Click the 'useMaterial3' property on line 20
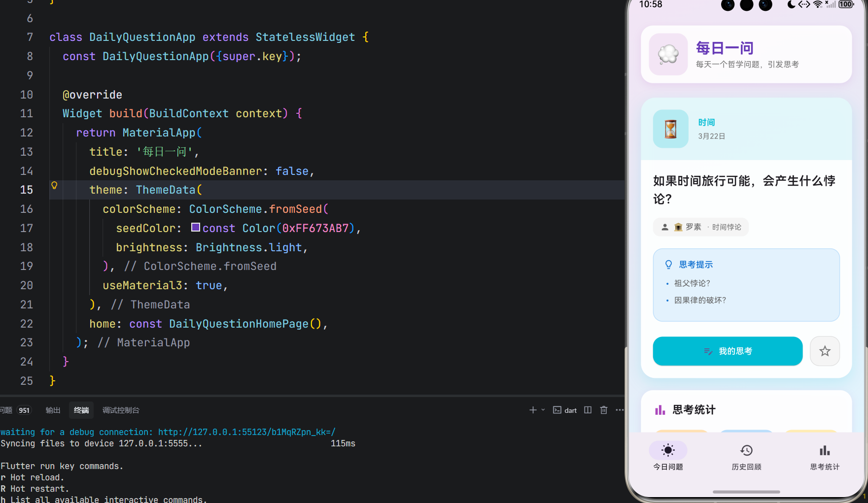 142,285
